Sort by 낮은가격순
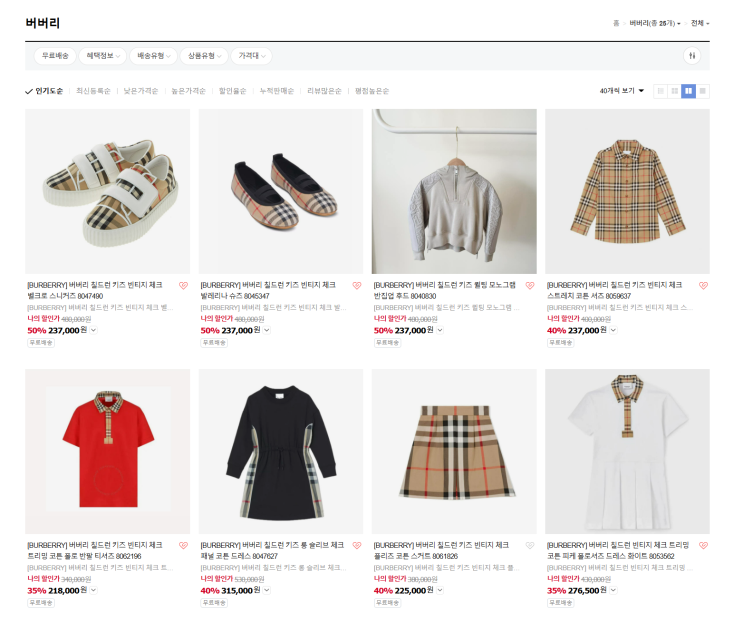Viewport: 743px width, 623px height. (141, 91)
